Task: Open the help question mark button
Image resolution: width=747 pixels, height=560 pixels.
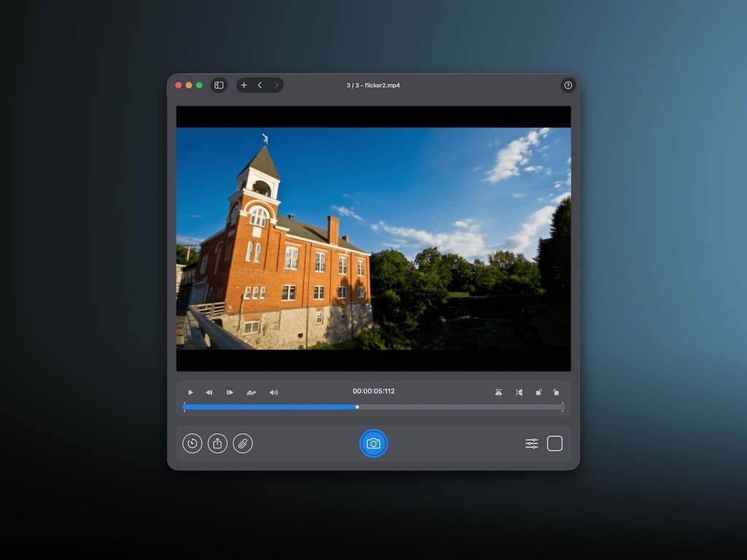Action: (568, 85)
